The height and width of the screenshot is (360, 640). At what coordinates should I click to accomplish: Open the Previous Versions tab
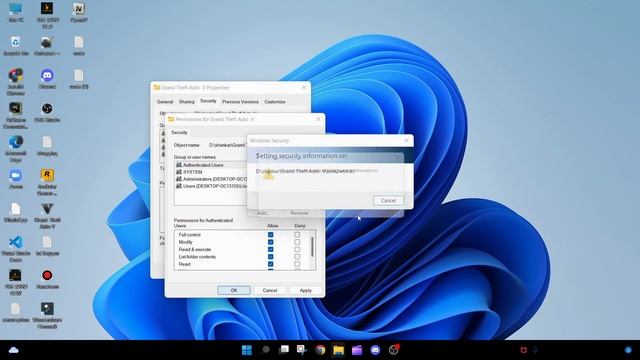coord(240,102)
